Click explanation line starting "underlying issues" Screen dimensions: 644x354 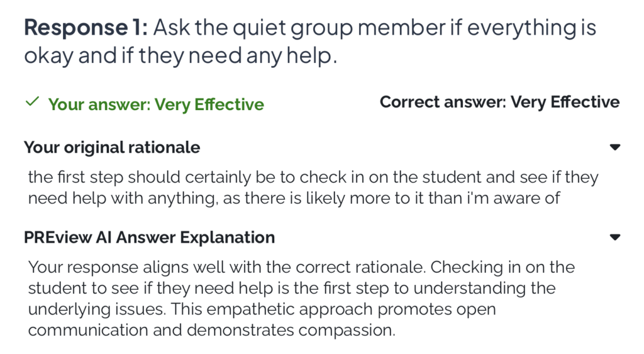point(262,309)
